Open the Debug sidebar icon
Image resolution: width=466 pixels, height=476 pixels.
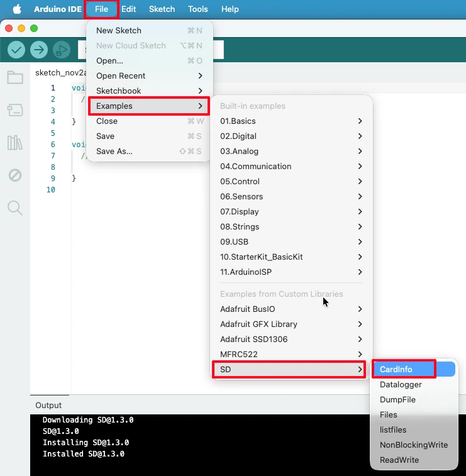(15, 175)
